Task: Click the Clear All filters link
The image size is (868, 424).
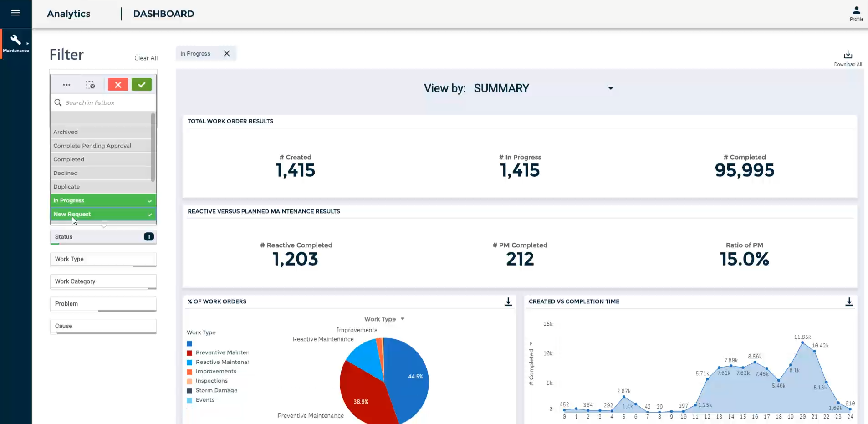Action: 145,58
